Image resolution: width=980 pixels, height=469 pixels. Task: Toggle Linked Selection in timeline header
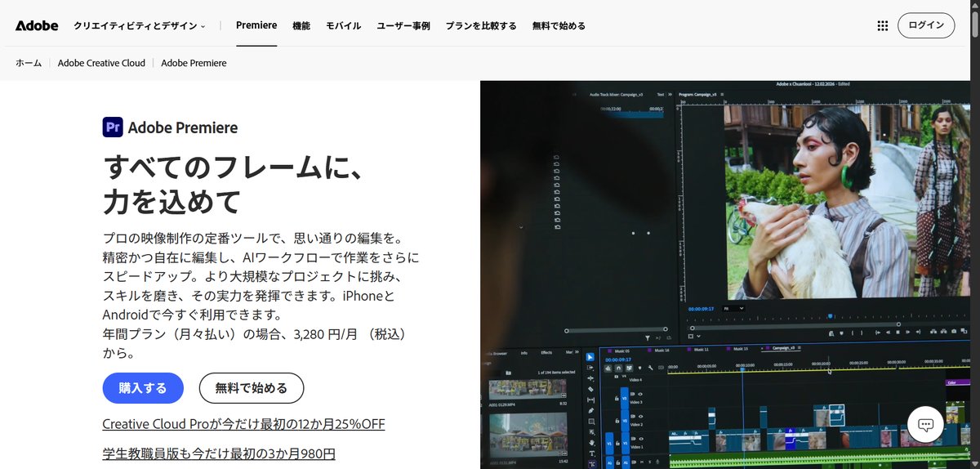(x=629, y=368)
